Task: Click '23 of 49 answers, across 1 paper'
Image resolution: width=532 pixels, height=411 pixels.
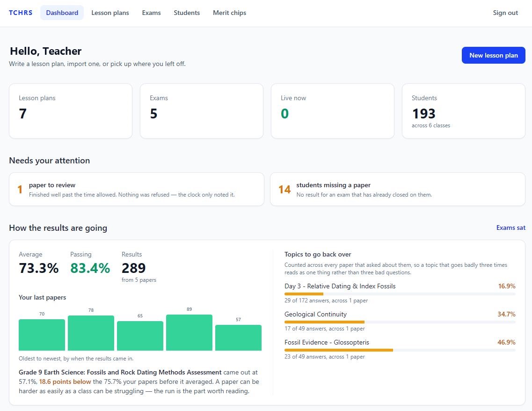Action: (325, 357)
